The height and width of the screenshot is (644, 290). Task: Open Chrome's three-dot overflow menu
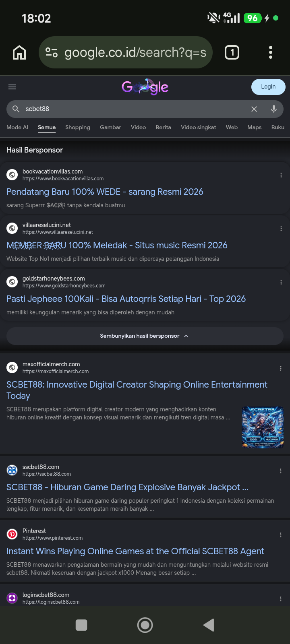[x=270, y=52]
